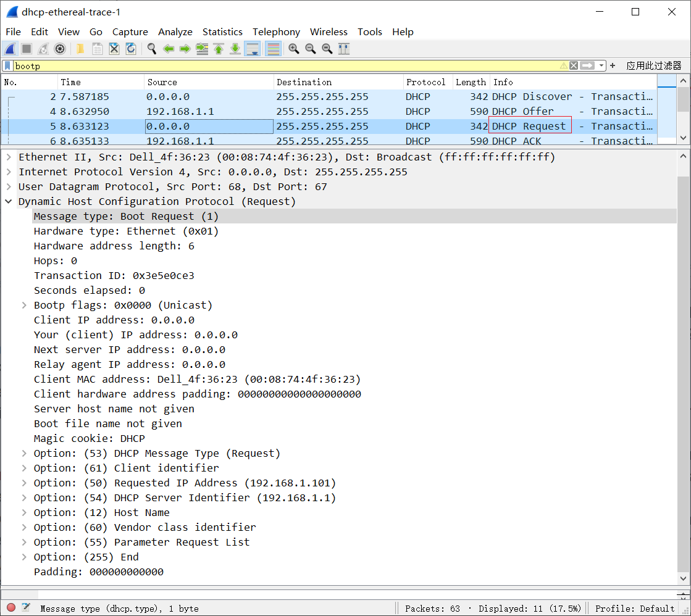This screenshot has height=616, width=691.
Task: Open the View menu
Action: click(x=69, y=31)
